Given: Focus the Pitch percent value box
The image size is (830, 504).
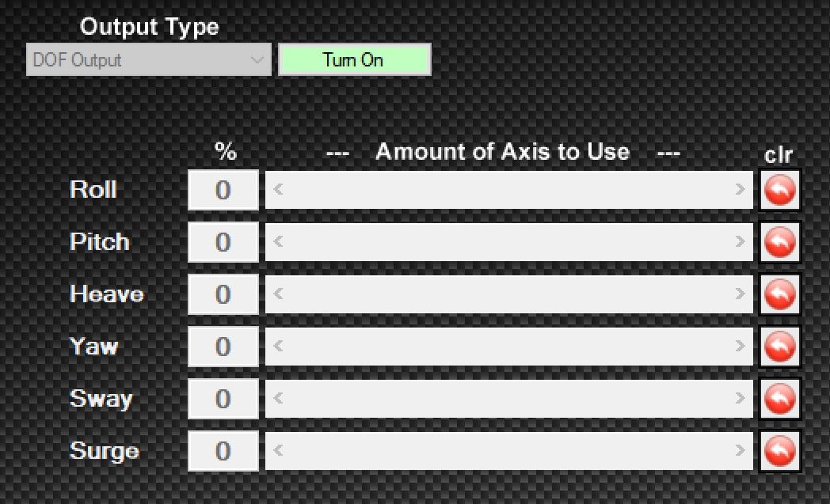Looking at the screenshot, I should [x=223, y=242].
